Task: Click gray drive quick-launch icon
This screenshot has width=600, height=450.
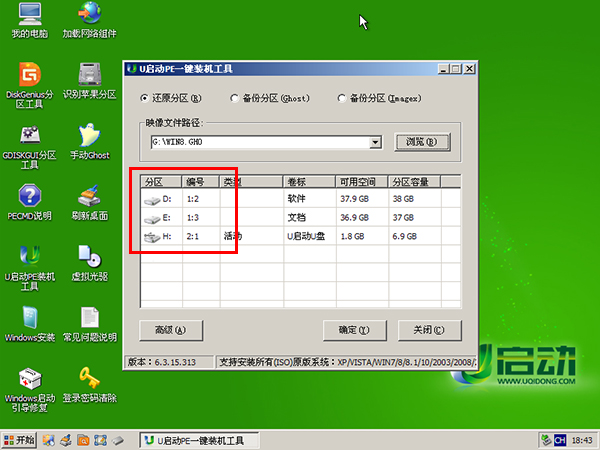Action: click(x=118, y=440)
